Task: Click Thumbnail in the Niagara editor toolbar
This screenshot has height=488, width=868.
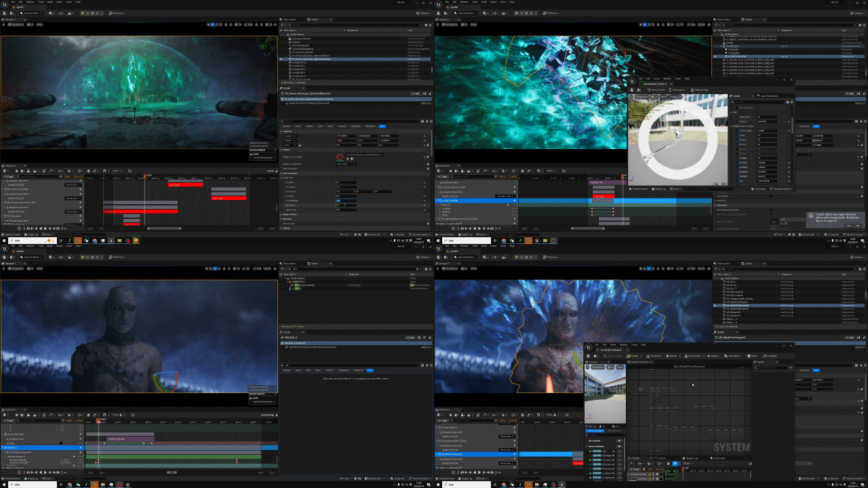Action: click(x=654, y=355)
